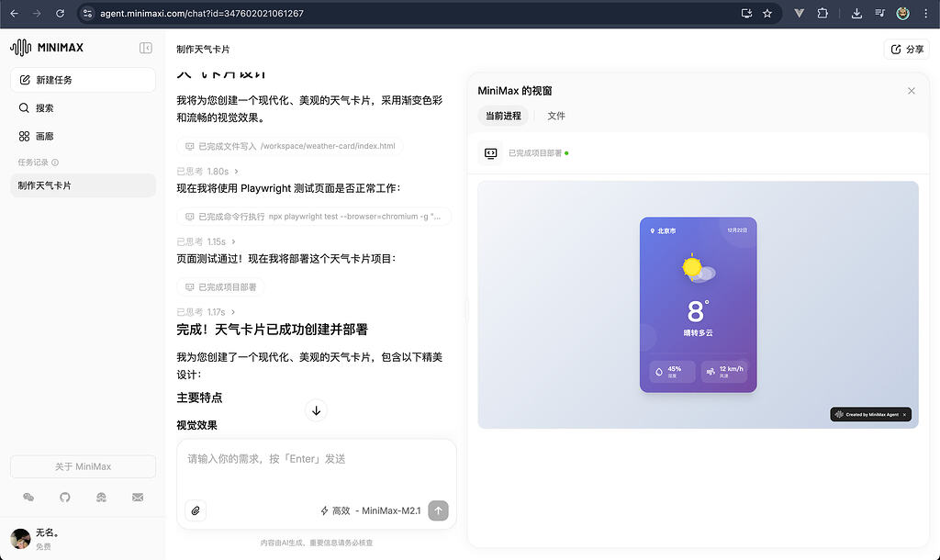Click the 12 km/h wind tile in weather card
The height and width of the screenshot is (560, 940).
(x=724, y=372)
